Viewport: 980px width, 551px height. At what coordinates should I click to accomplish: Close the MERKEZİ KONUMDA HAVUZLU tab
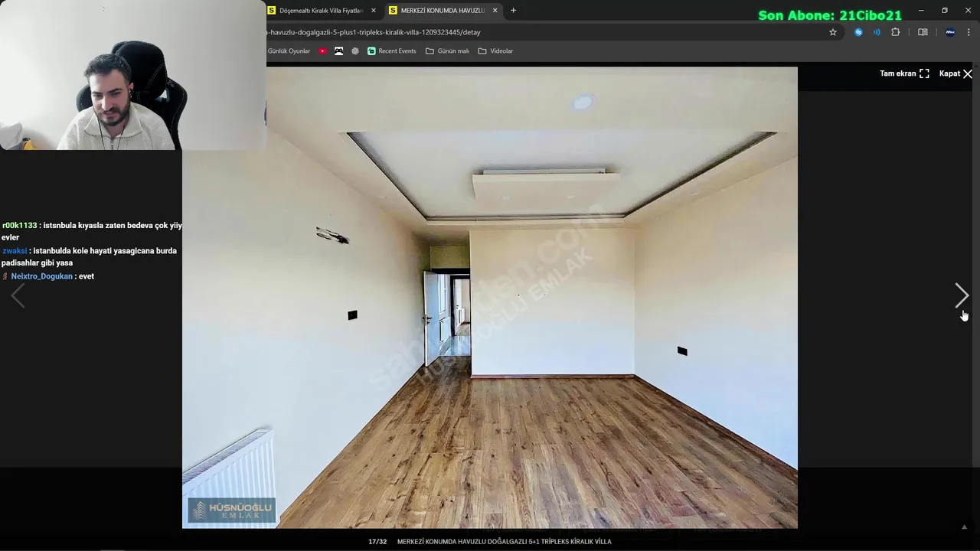pos(495,11)
